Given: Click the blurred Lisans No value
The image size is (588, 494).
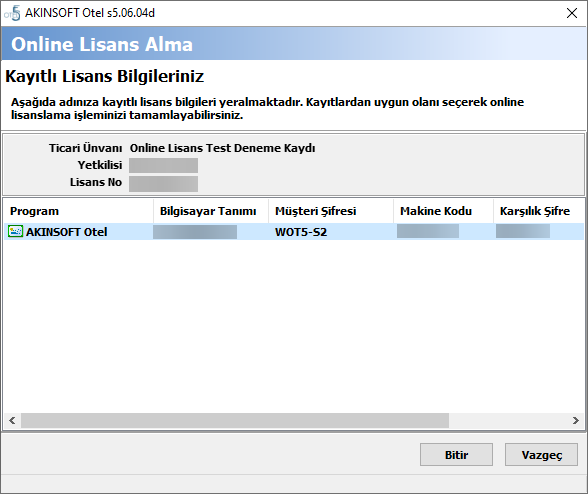Looking at the screenshot, I should [164, 184].
